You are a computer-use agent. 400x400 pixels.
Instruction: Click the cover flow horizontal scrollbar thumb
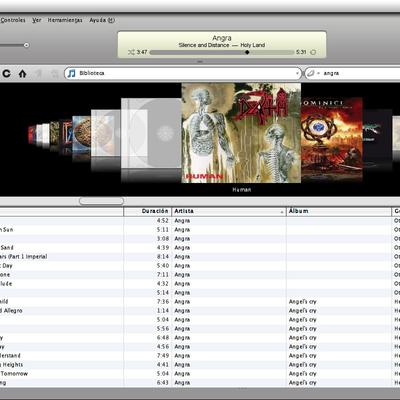point(101,201)
